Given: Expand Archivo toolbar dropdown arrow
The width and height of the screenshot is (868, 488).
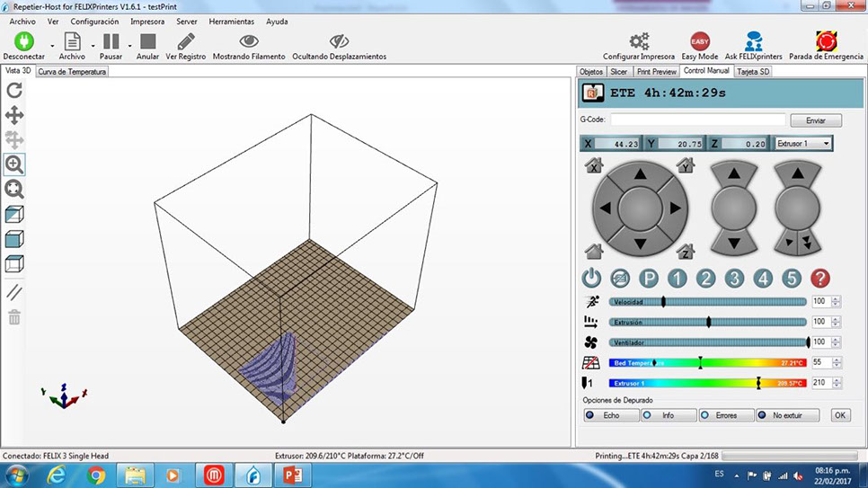Looking at the screenshot, I should [93, 46].
